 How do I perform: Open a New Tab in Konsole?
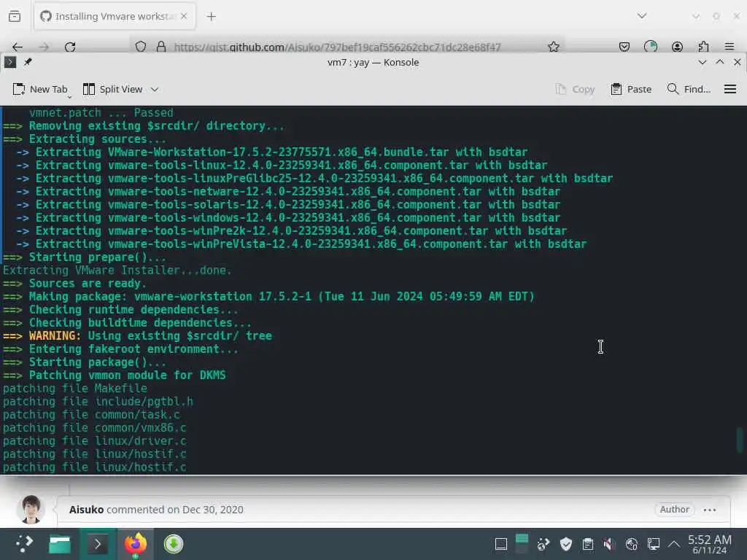40,89
